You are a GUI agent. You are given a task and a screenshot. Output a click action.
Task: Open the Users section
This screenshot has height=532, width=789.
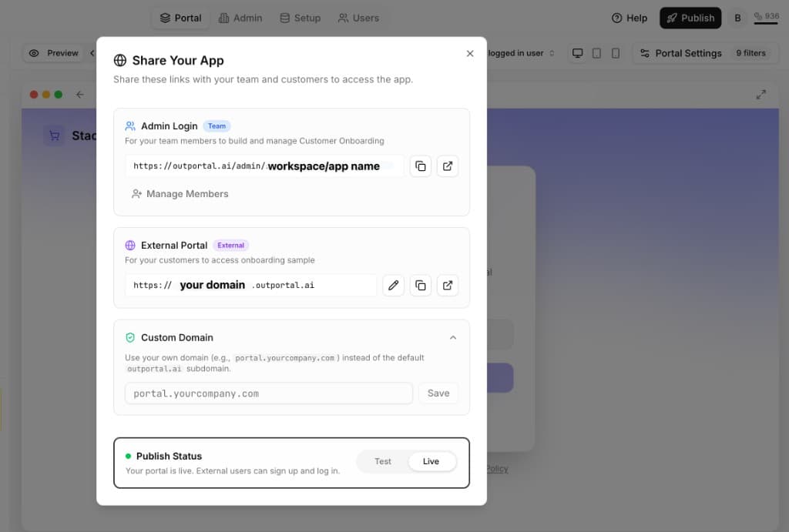coord(358,17)
